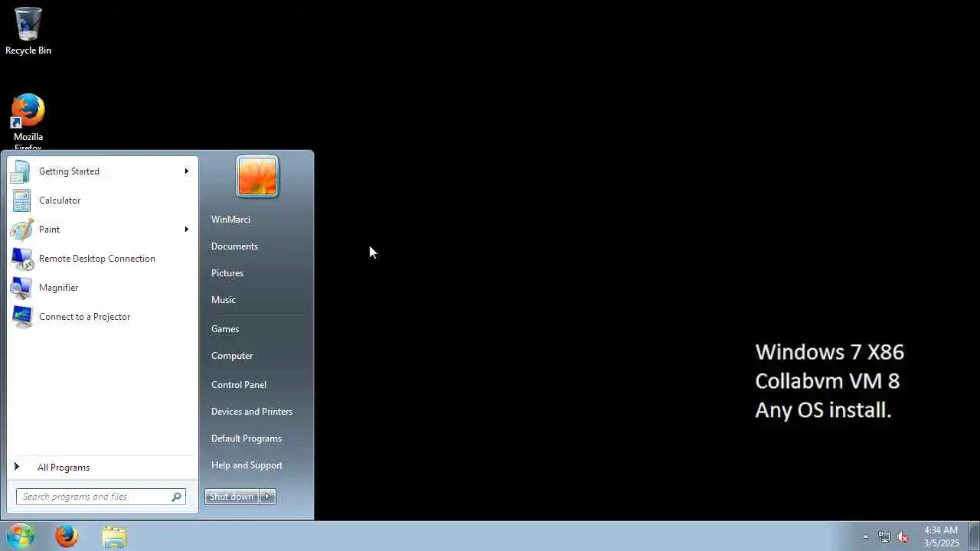Viewport: 980px width, 551px height.
Task: Click the Shut down button
Action: tap(232, 497)
